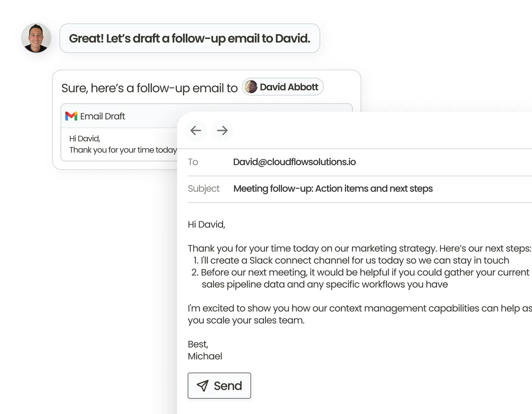This screenshot has width=532, height=414.
Task: Click David Abbott's avatar in the contact chip
Action: click(x=251, y=87)
